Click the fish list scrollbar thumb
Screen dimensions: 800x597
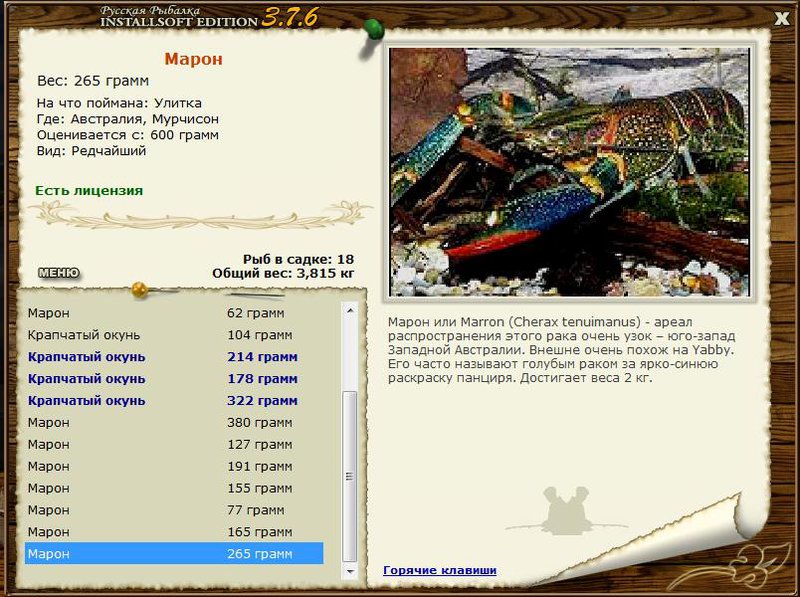click(349, 476)
